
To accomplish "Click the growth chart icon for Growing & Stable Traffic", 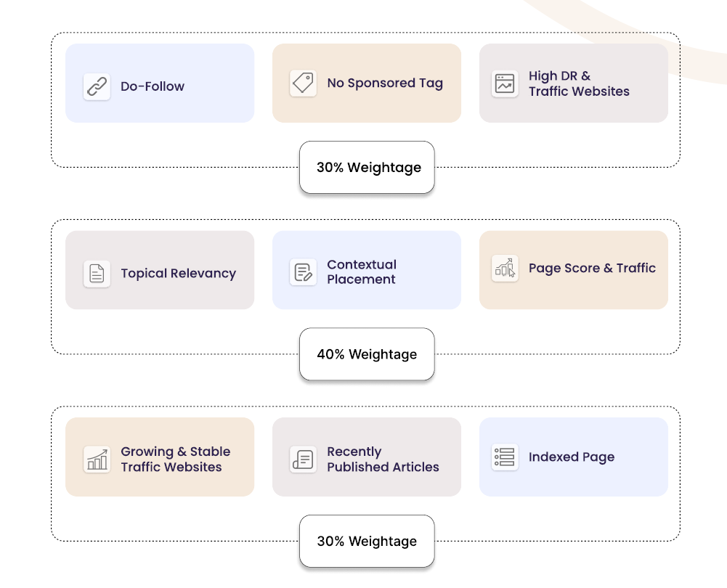I will (x=97, y=460).
